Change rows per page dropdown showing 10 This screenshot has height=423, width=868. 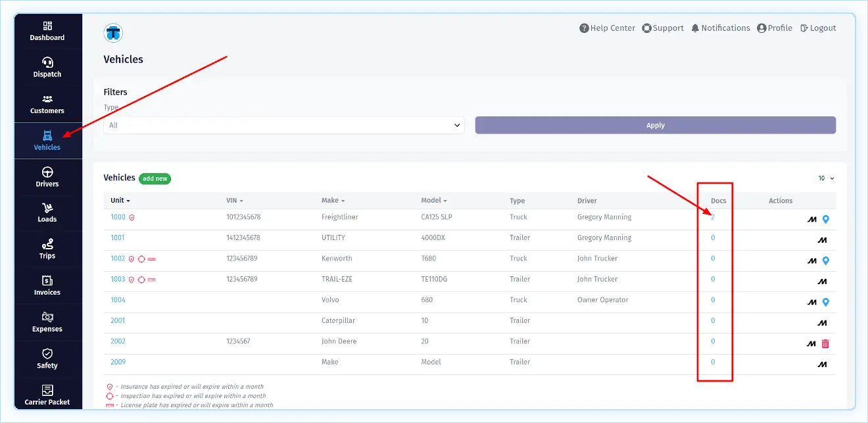click(x=826, y=178)
